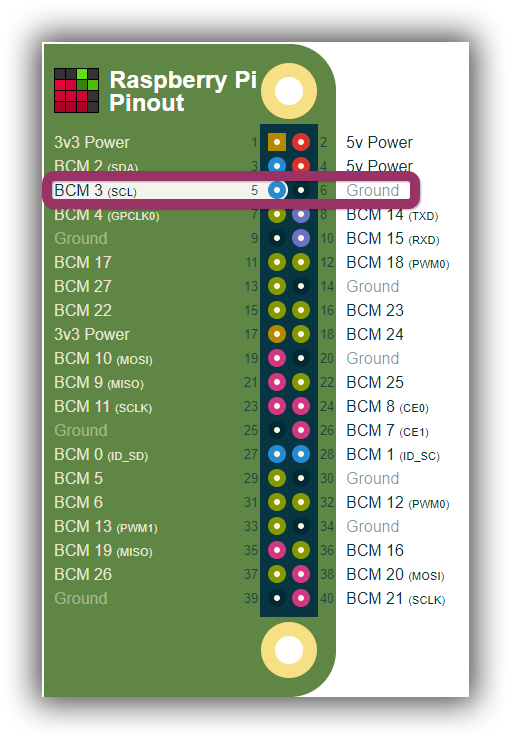Select the BCM 3 (SCL) label
Image resolution: width=511 pixels, height=739 pixels.
tap(95, 190)
